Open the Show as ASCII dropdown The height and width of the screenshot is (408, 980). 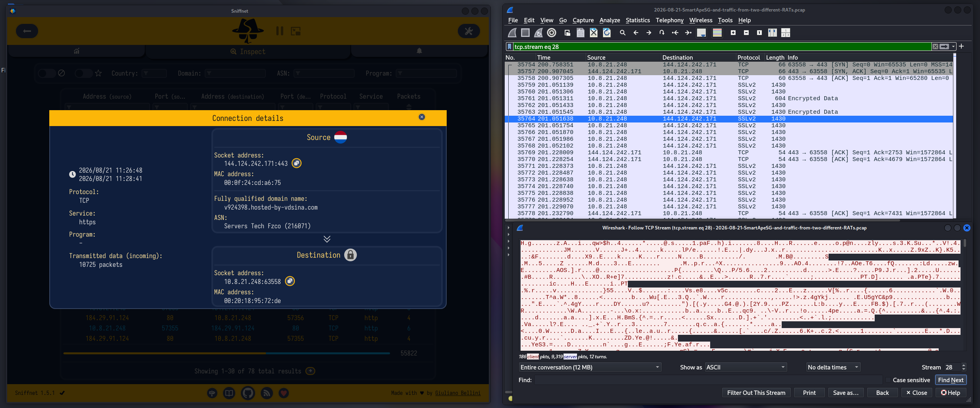(746, 367)
